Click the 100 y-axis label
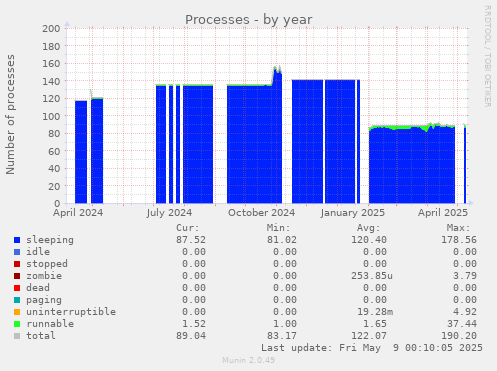 pyautogui.click(x=51, y=116)
